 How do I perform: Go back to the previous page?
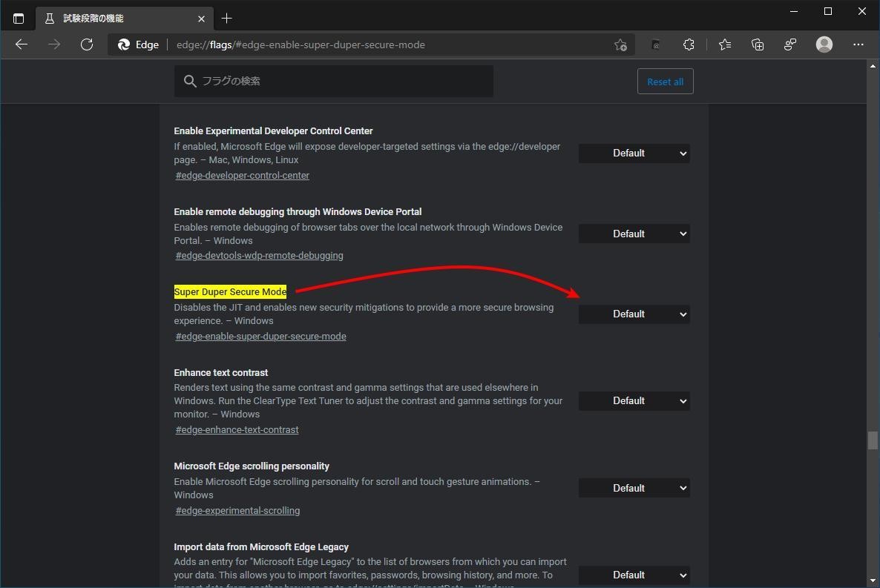[22, 44]
